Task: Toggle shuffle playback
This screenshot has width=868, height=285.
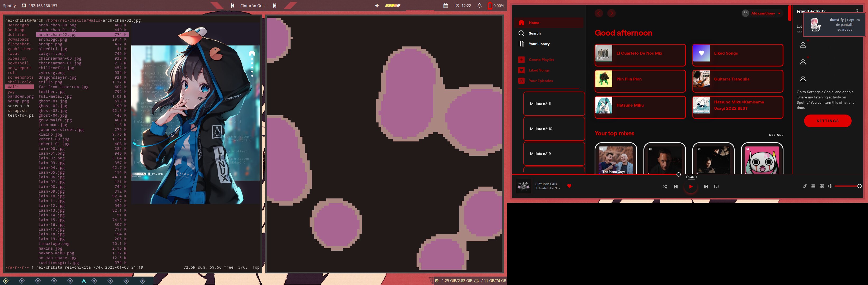Action: [665, 186]
